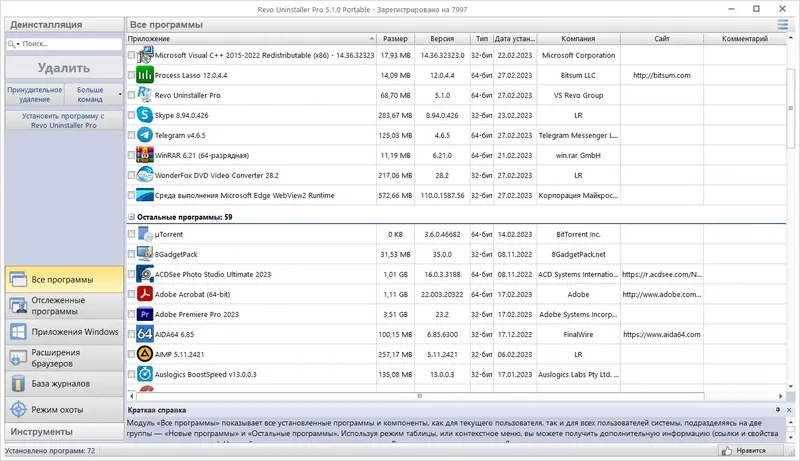Click the Auslogics BoostSpeed icon
This screenshot has height=461, width=800.
(x=145, y=374)
